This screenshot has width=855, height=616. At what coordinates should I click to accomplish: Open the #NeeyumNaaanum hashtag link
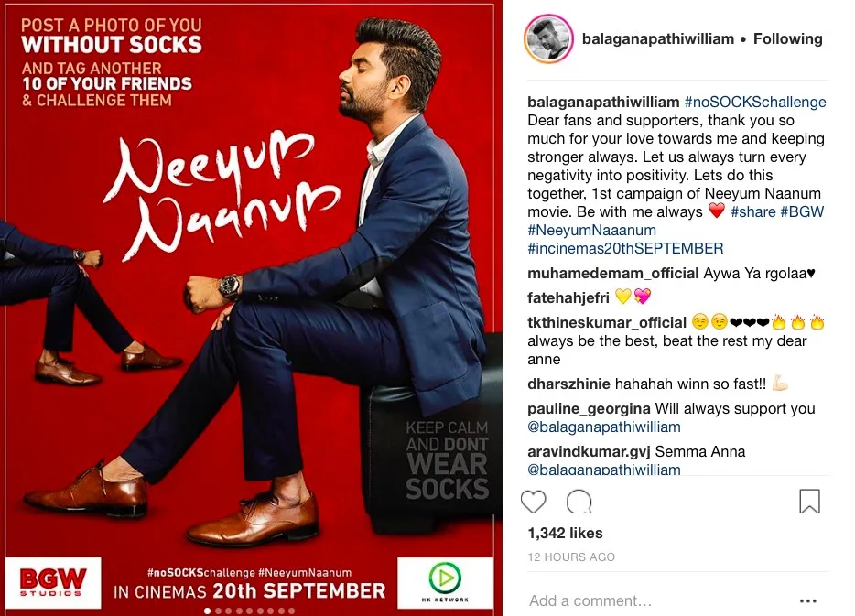[x=591, y=230]
